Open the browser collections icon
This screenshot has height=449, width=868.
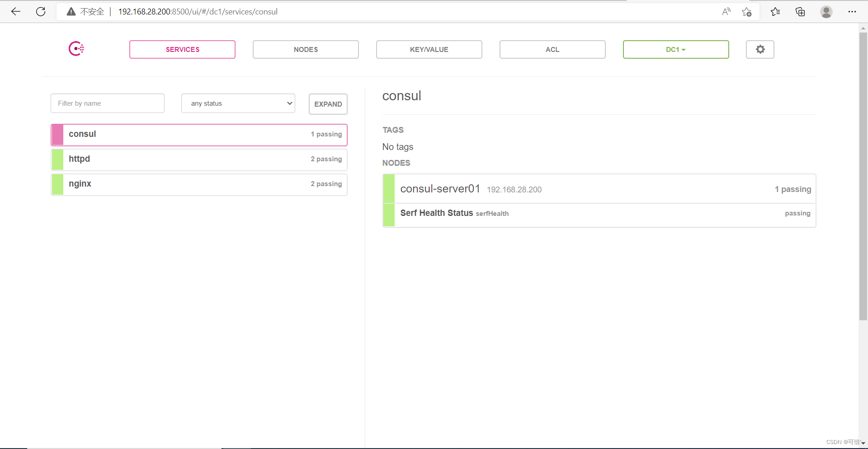[800, 12]
